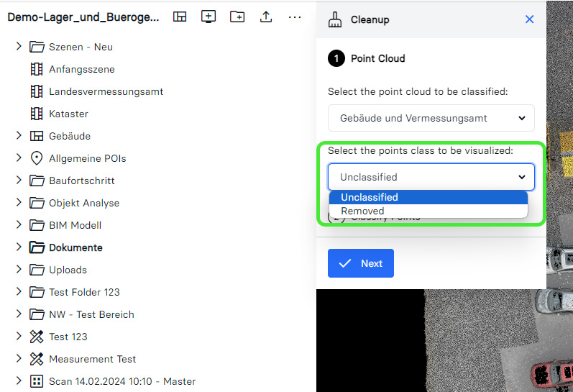Viewport: 573px width, 392px height.
Task: Click the Scan 14.02.2024 point cloud icon
Action: 37,381
